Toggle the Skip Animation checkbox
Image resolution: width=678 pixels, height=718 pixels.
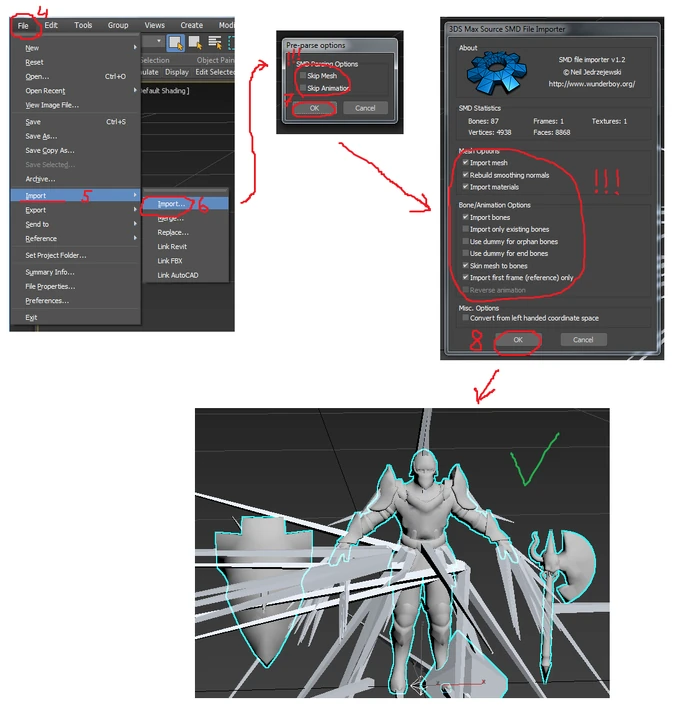coord(303,87)
